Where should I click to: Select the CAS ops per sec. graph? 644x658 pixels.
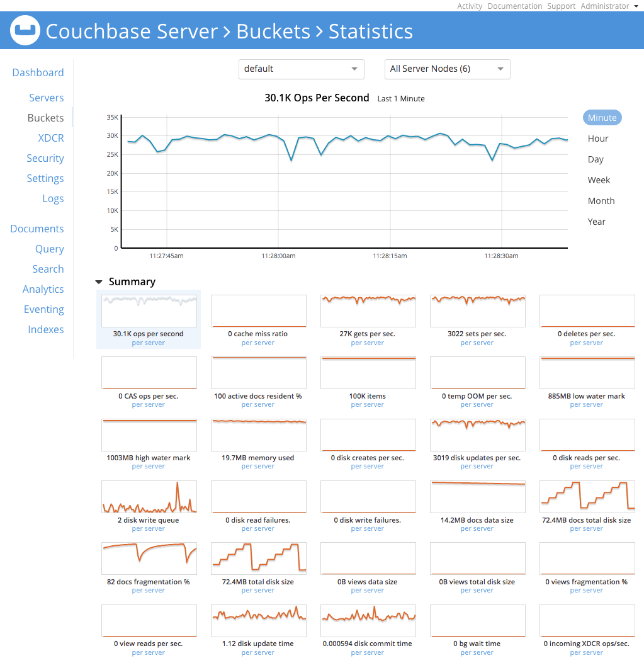[149, 373]
